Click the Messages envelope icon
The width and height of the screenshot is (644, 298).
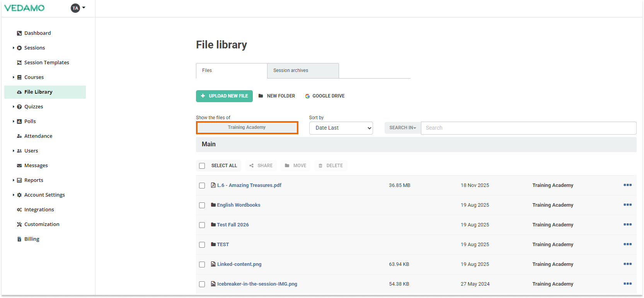19,166
